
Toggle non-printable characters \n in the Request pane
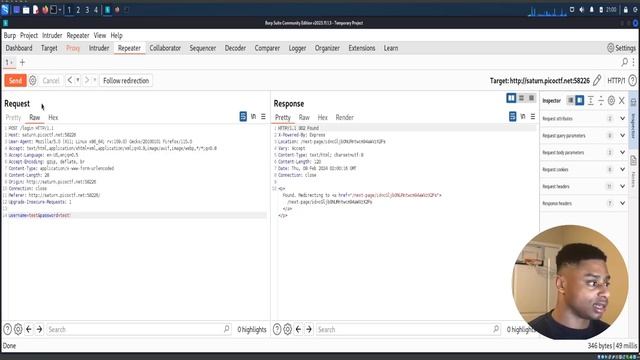pyautogui.click(x=253, y=117)
